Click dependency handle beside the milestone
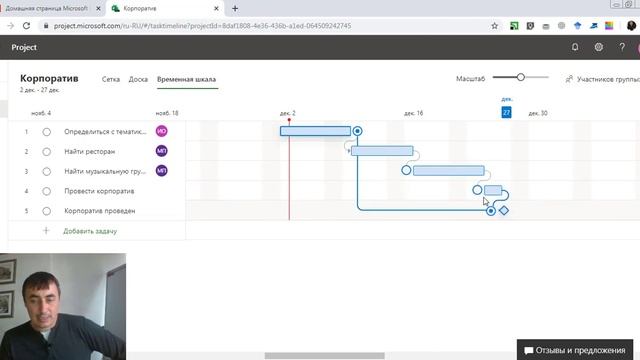 (x=491, y=211)
